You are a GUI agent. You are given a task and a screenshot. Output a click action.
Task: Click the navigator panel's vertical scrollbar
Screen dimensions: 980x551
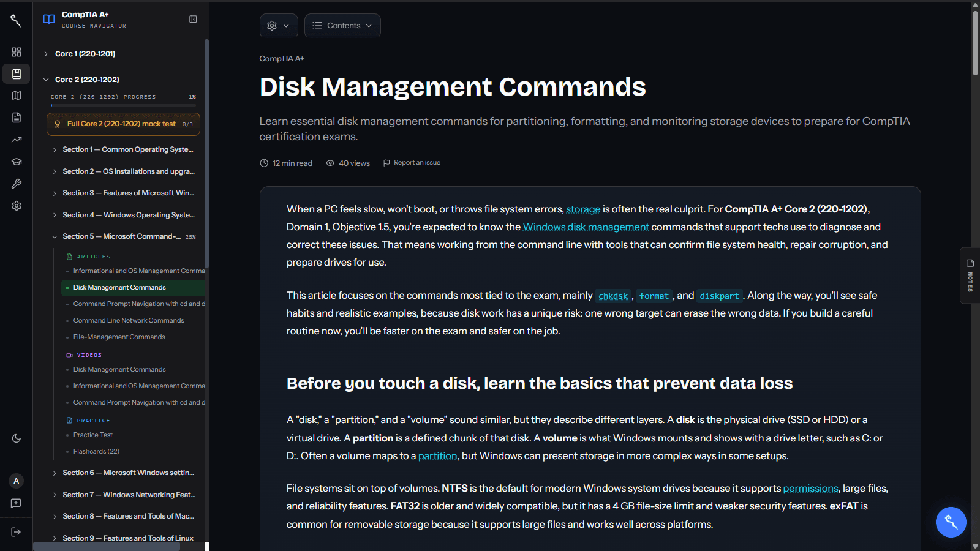[206, 153]
